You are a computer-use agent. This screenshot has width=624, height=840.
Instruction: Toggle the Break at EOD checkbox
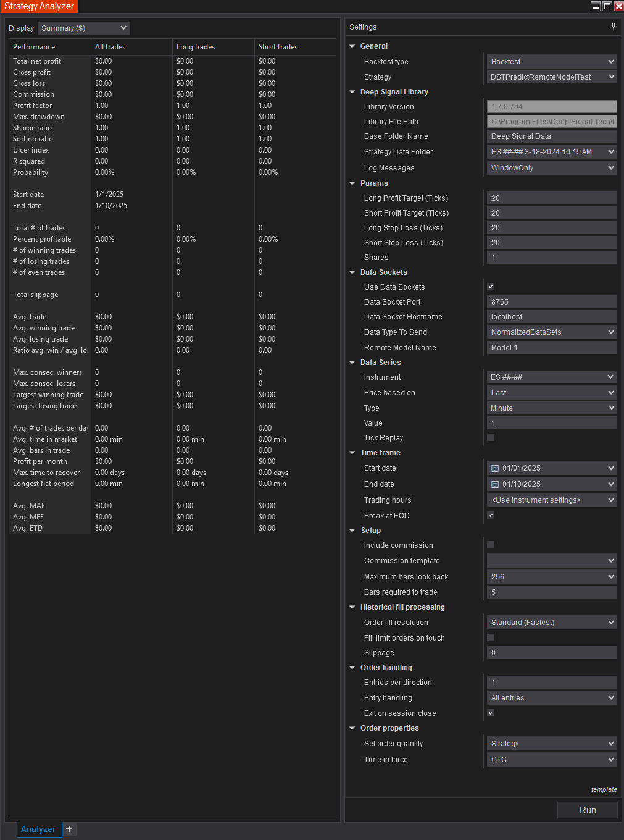[x=491, y=515]
